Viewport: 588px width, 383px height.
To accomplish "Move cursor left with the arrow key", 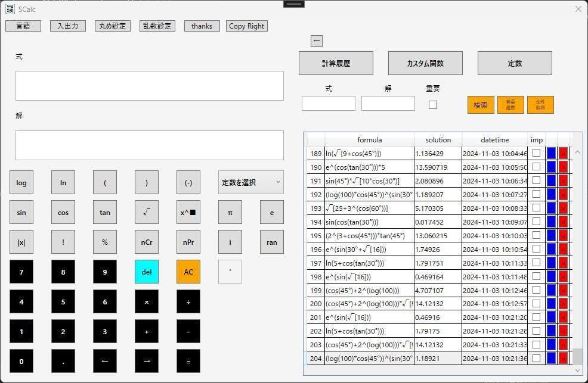I will 105,362.
